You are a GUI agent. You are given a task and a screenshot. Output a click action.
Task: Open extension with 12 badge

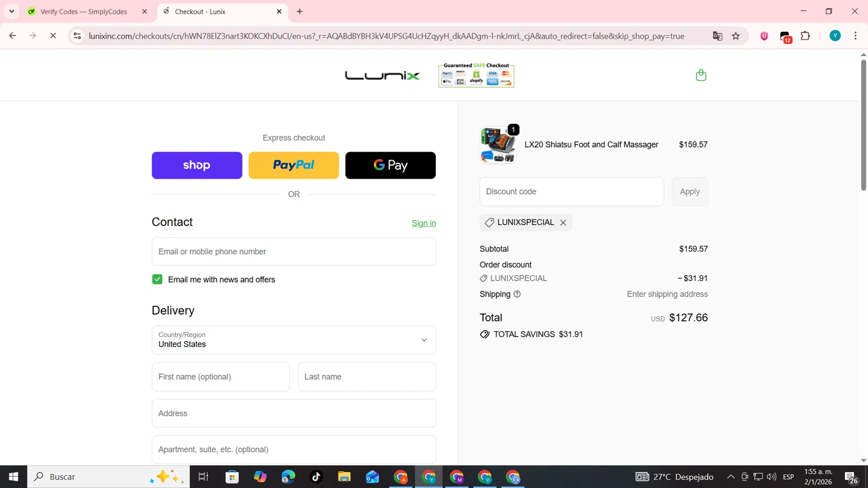click(x=785, y=36)
